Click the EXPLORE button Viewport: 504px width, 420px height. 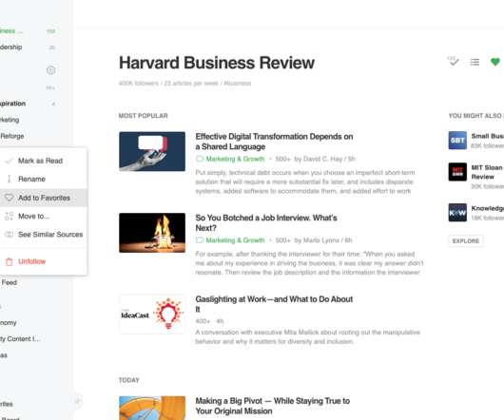pyautogui.click(x=466, y=240)
